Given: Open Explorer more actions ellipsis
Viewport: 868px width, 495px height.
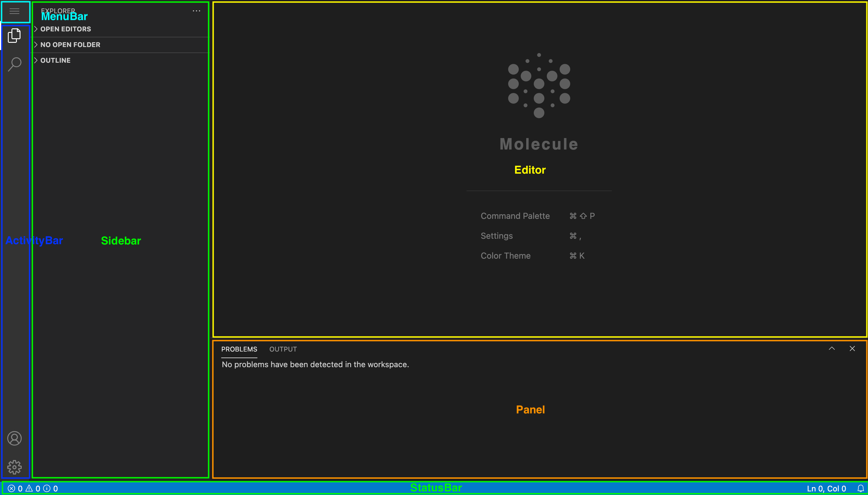Looking at the screenshot, I should click(197, 11).
